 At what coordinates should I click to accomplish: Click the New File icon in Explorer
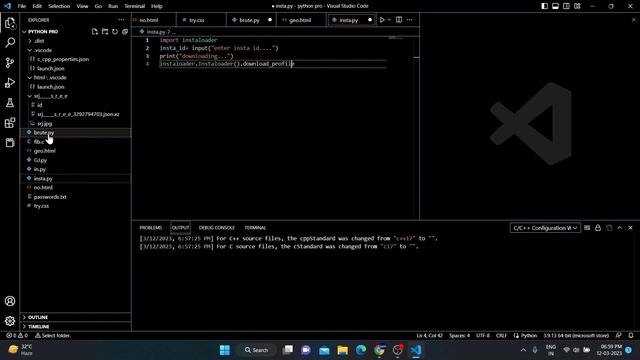pyautogui.click(x=95, y=31)
